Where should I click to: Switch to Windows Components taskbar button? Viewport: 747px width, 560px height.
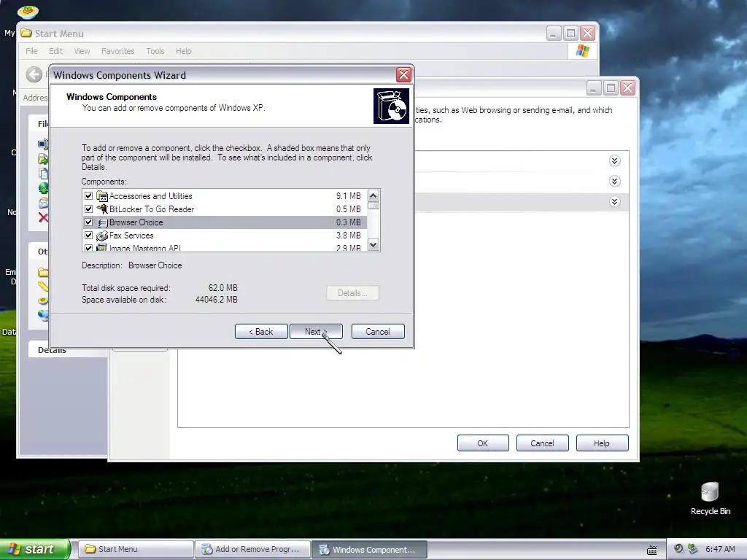coord(369,549)
